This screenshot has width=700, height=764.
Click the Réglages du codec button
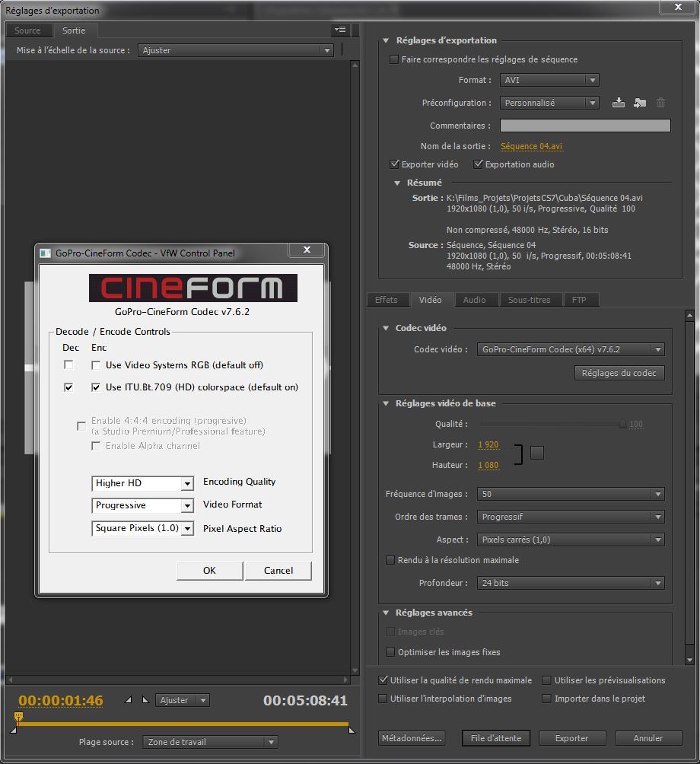619,373
